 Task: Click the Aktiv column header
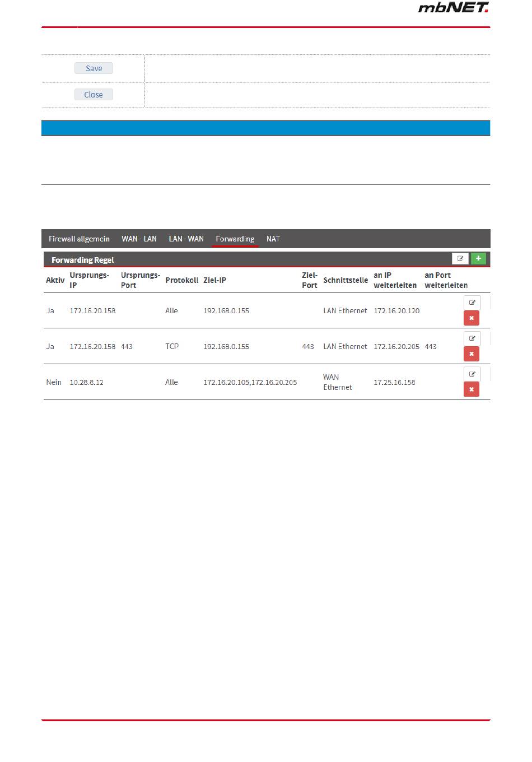[x=55, y=280]
